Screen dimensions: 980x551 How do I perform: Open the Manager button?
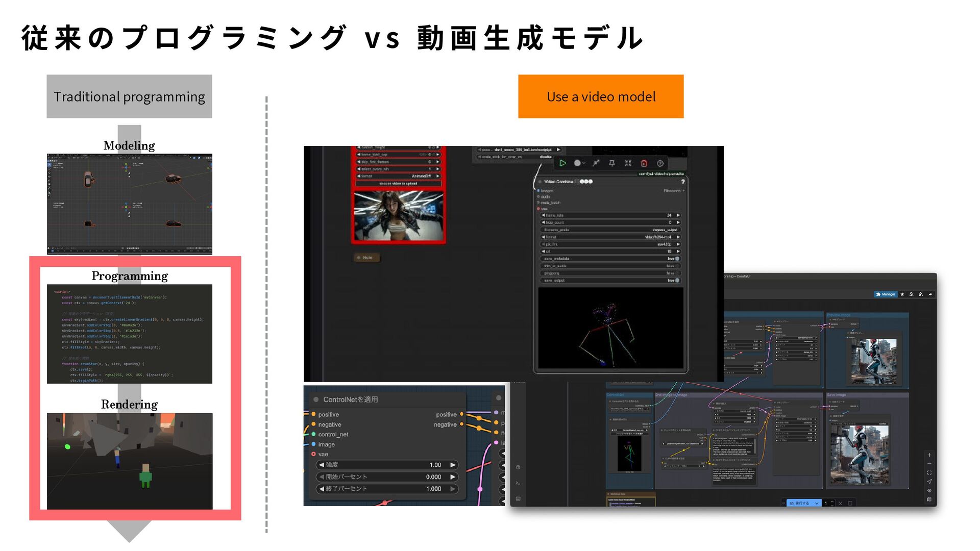click(x=885, y=294)
